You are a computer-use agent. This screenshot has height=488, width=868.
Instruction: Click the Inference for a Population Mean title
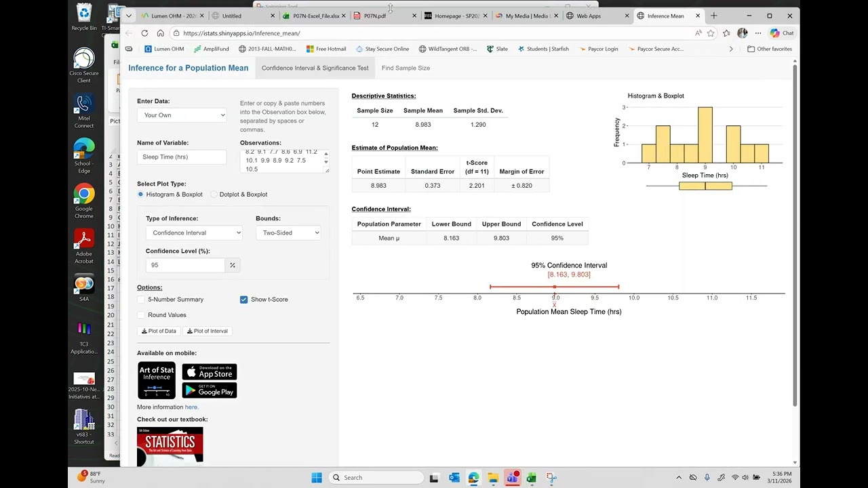point(188,68)
